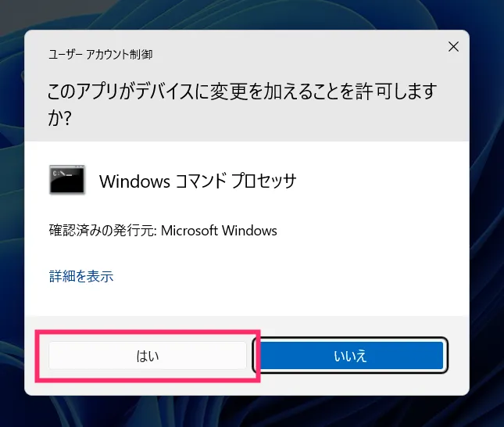This screenshot has width=504, height=427.
Task: Click the permission question heading text
Action: [241, 103]
